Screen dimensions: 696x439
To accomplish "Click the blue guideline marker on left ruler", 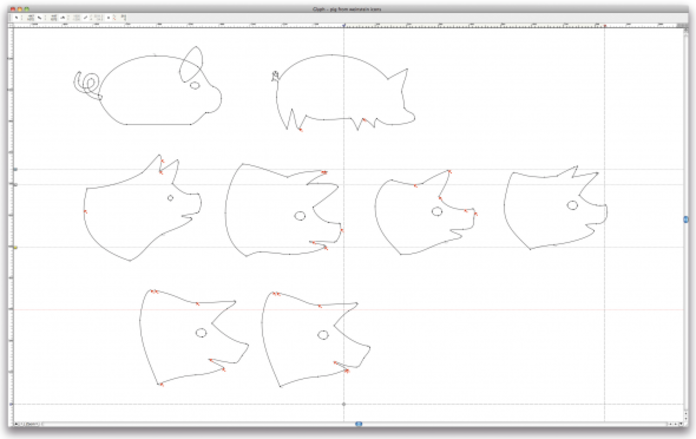I will tap(16, 169).
